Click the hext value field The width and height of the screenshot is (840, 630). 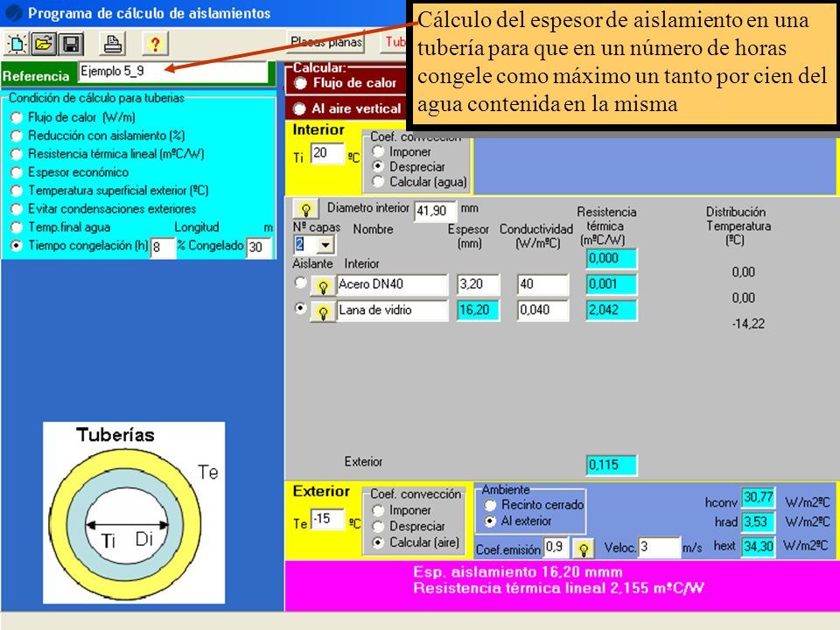[758, 546]
